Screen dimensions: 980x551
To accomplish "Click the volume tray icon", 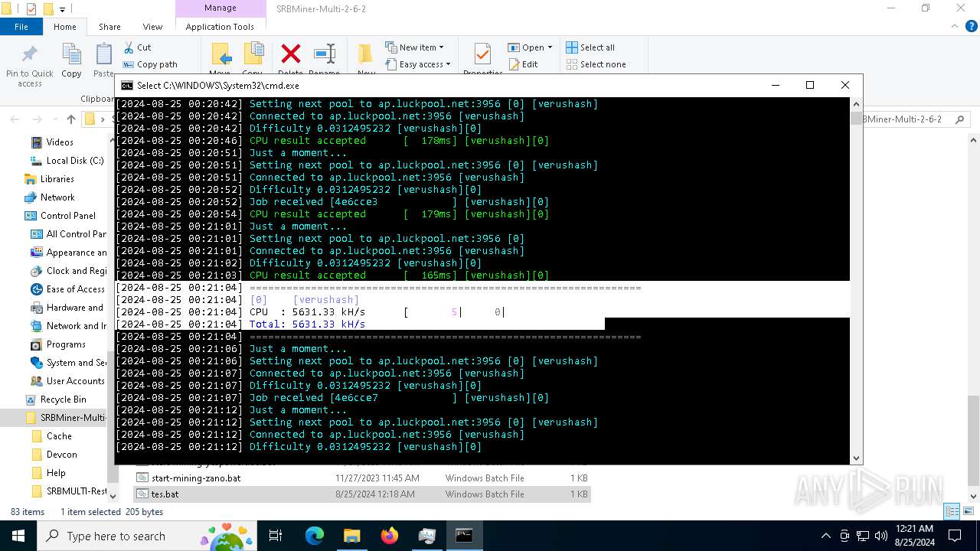I will pyautogui.click(x=881, y=536).
